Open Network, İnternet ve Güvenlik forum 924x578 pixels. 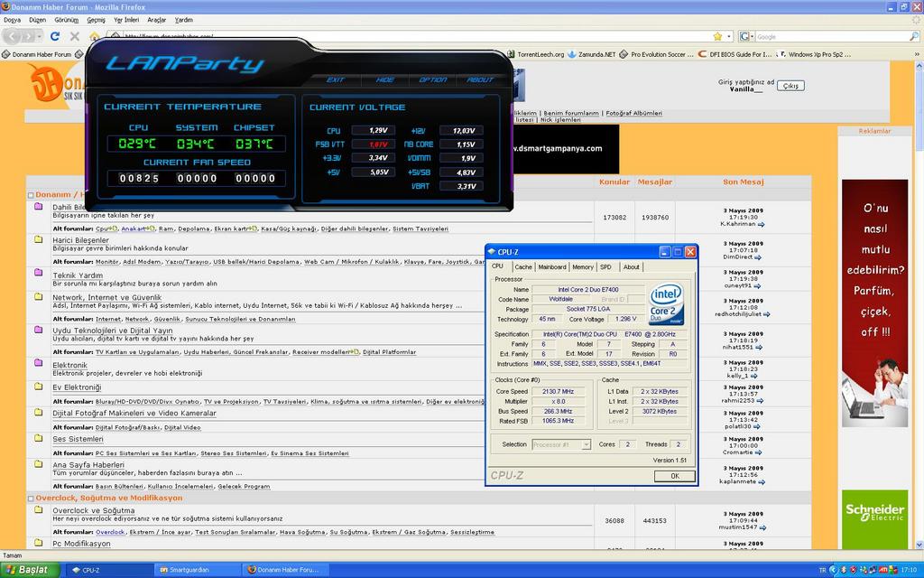106,298
